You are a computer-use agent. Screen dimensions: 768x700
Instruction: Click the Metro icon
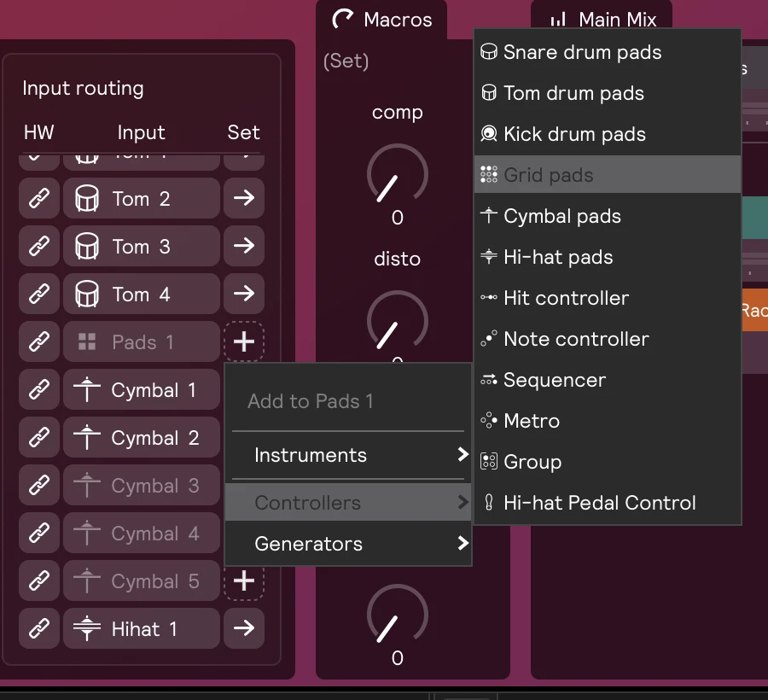(488, 420)
